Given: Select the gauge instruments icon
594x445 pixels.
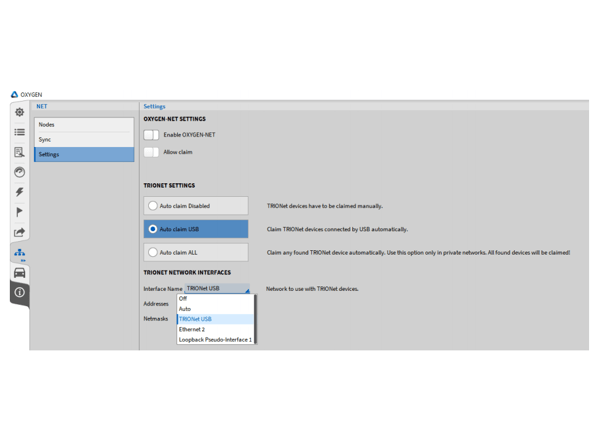Looking at the screenshot, I should click(20, 172).
